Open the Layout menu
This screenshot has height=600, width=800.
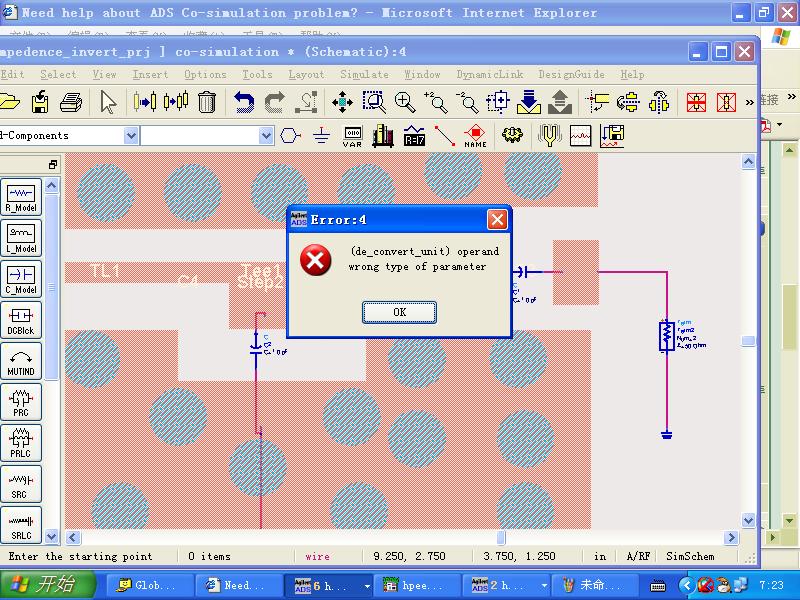(306, 74)
